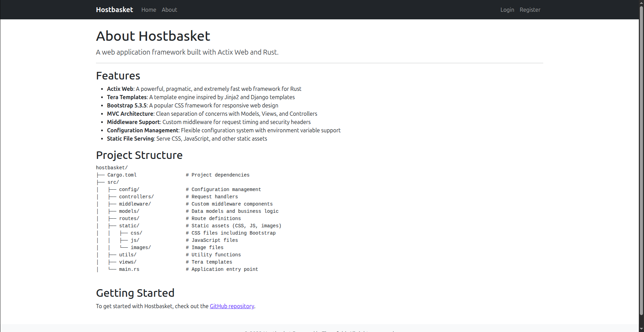Viewport: 644px width, 332px height.
Task: Click the Tera Templates feature label
Action: (x=127, y=97)
